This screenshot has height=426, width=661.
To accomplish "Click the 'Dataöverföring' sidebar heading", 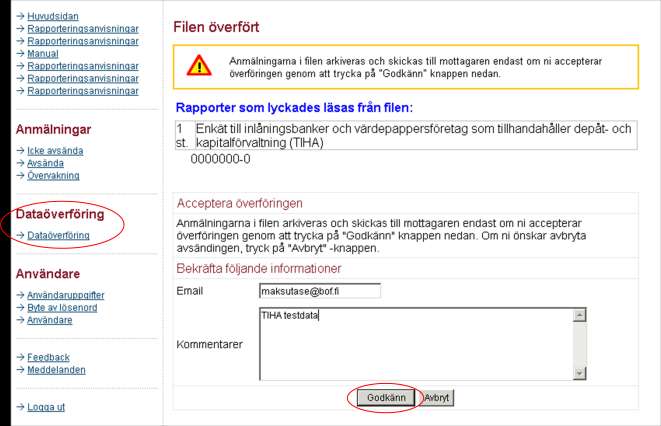I will click(x=60, y=214).
